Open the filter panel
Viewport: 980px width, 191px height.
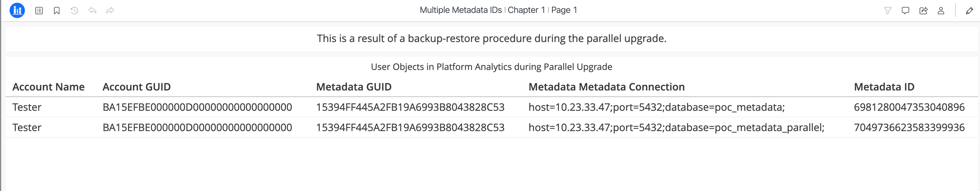pos(888,11)
